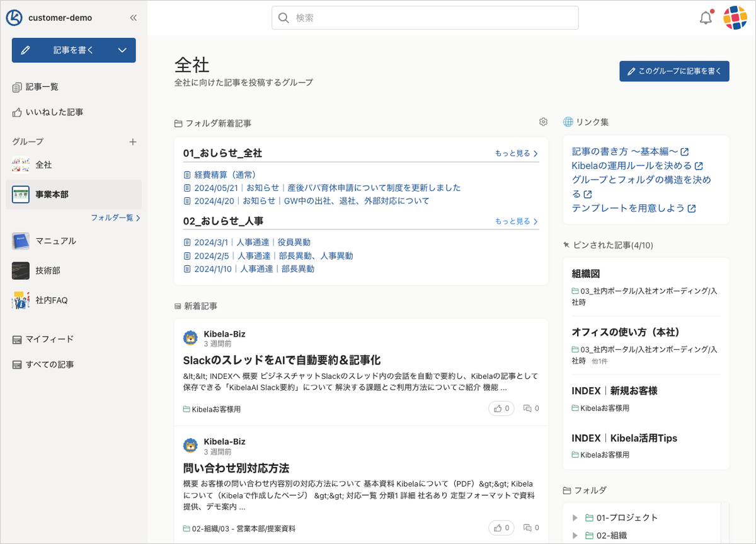This screenshot has height=544, width=756.
Task: Like the 問い合わせ別対応方法 article
Action: coord(501,528)
